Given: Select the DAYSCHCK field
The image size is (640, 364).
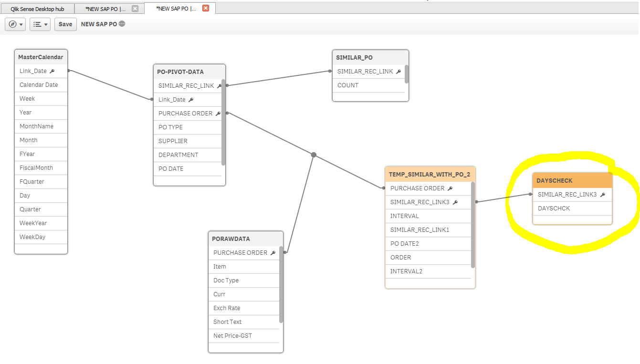Looking at the screenshot, I should (x=572, y=208).
